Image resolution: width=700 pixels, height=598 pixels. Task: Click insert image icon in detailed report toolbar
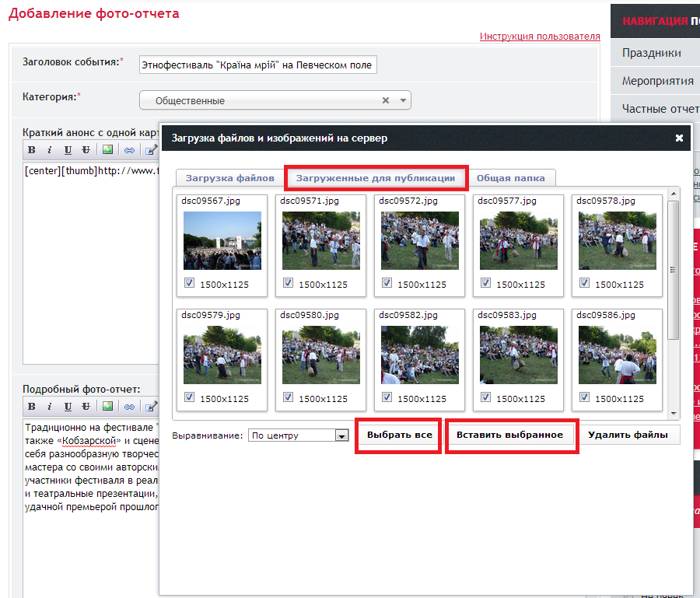coord(107,406)
